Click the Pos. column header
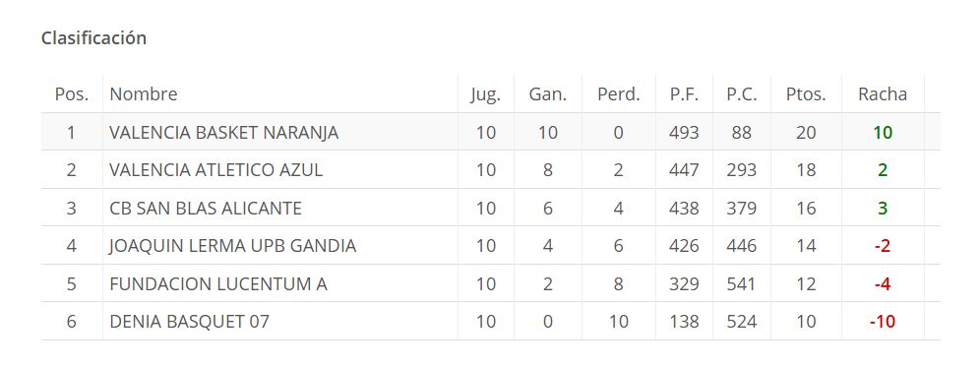Viewport: 980px width, 367px height. tap(72, 94)
